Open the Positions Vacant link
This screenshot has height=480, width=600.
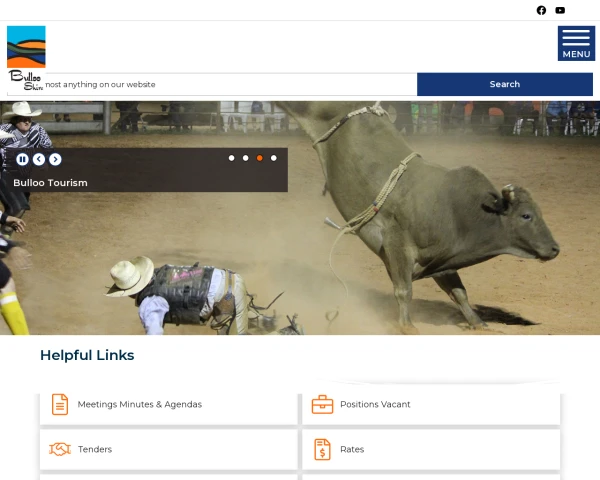375,404
